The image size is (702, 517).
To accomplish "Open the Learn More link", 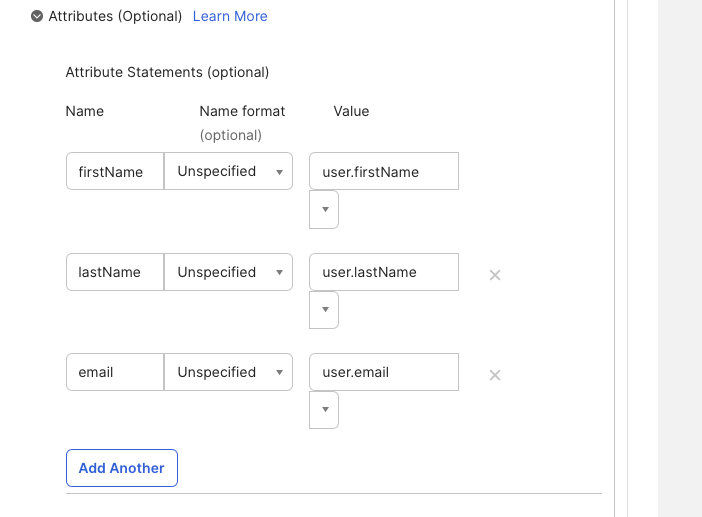I will coord(230,17).
